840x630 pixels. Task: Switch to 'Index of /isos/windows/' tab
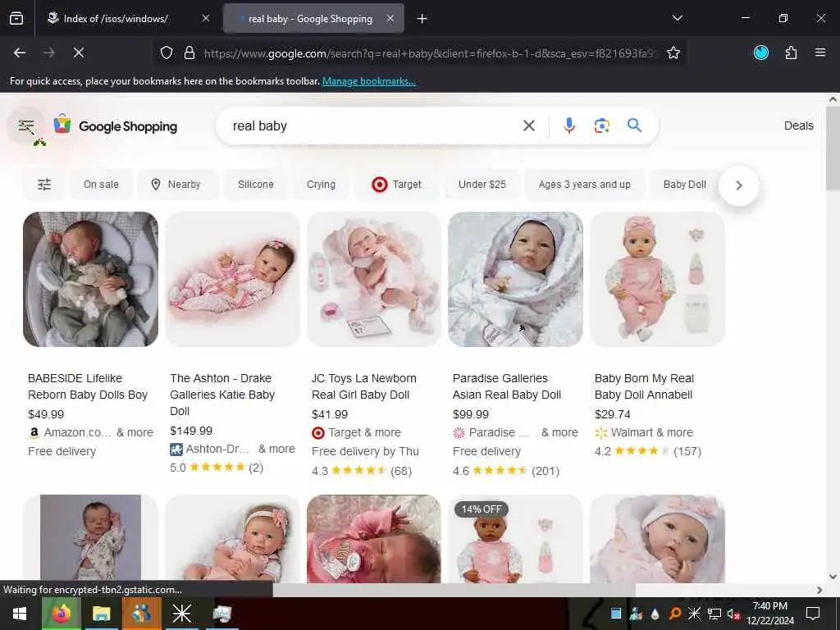(x=115, y=19)
